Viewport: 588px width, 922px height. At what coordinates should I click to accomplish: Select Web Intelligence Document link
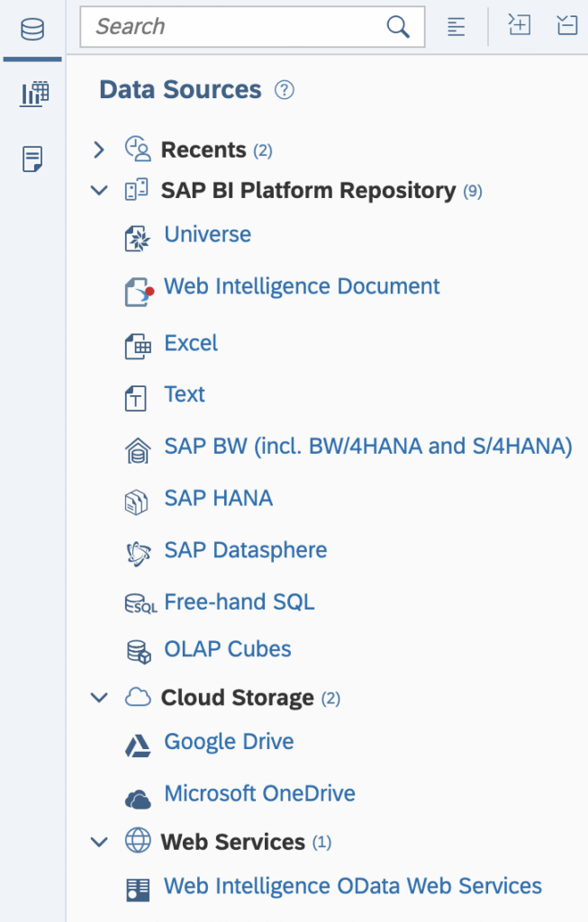tap(302, 286)
